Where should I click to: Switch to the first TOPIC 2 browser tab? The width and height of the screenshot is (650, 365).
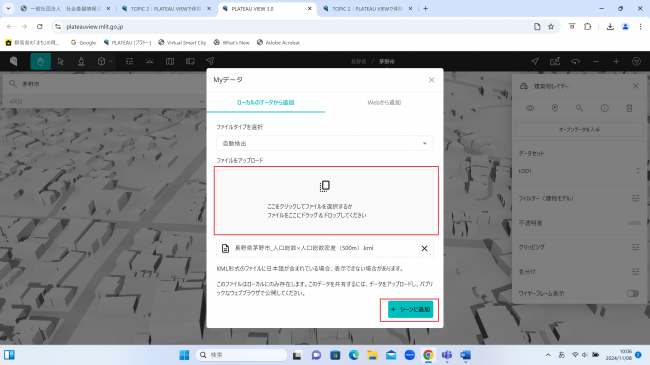(166, 8)
